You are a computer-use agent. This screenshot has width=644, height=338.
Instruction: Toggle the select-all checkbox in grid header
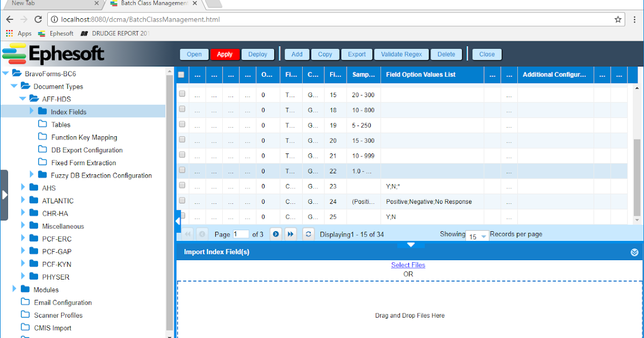(181, 75)
